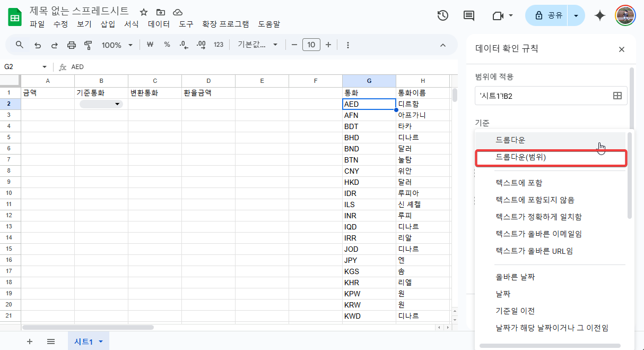The height and width of the screenshot is (350, 644).
Task: Select cell containing KRW
Action: (x=369, y=304)
